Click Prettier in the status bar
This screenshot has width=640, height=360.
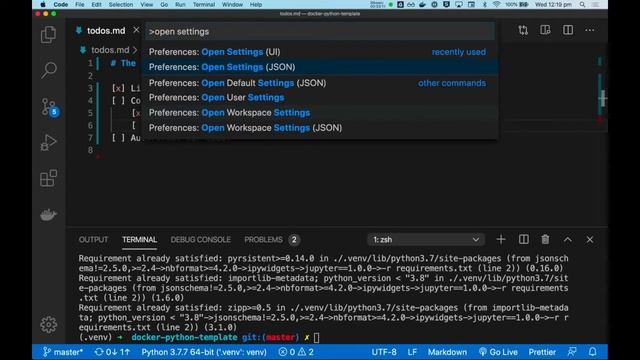click(x=542, y=352)
